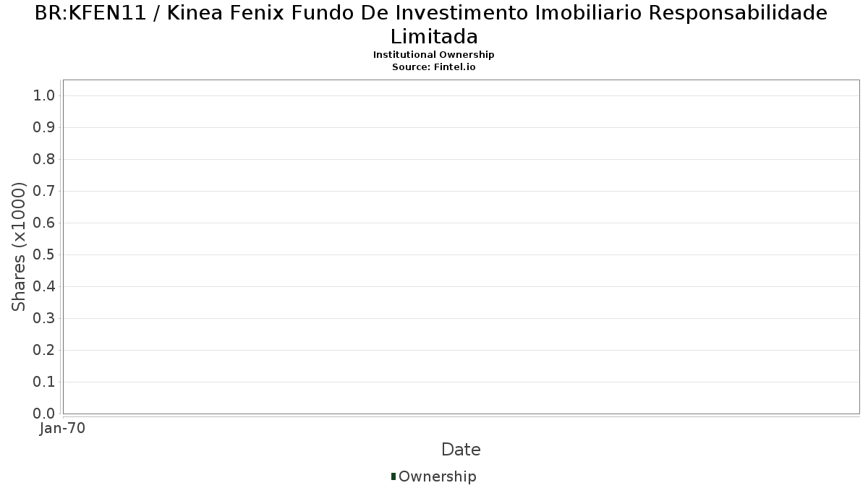The image size is (868, 488).
Task: Click the 0.1 y-axis tick label
Action: click(x=44, y=382)
